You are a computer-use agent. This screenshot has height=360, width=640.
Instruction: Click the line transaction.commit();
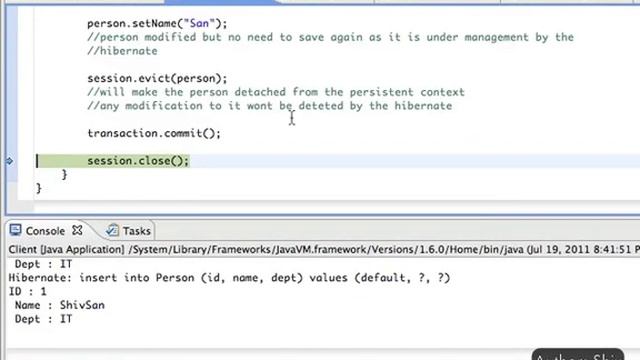coord(154,133)
